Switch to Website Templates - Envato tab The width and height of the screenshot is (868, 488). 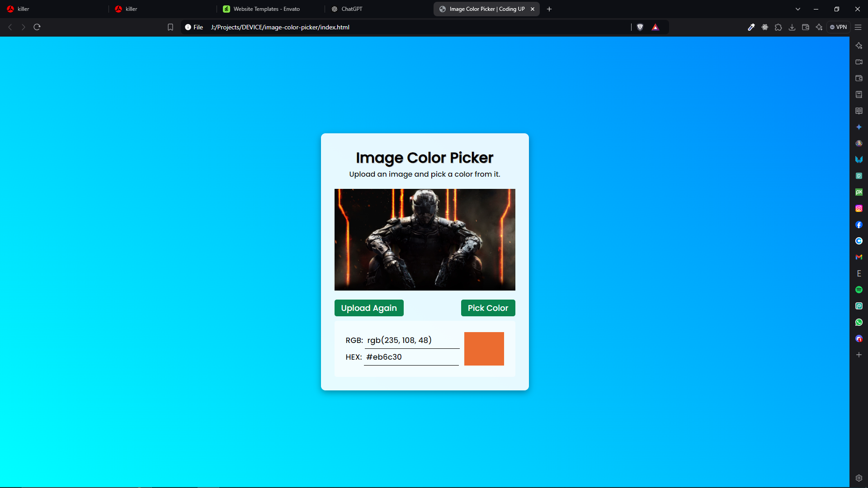pos(270,9)
